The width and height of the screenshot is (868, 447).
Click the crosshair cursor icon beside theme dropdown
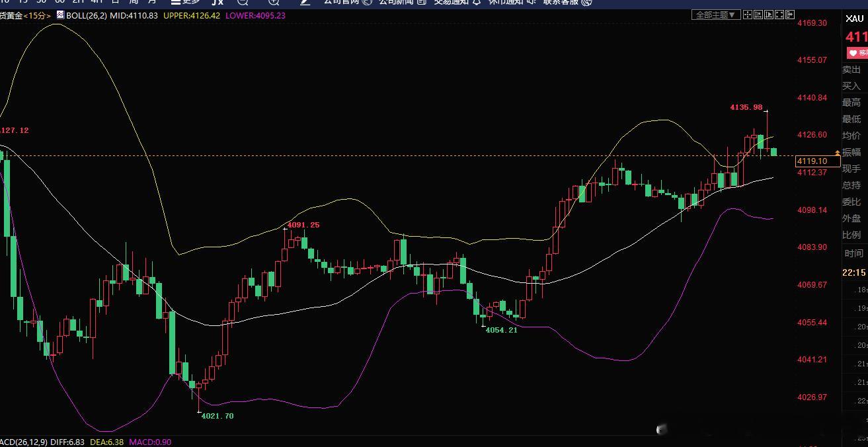pyautogui.click(x=748, y=15)
